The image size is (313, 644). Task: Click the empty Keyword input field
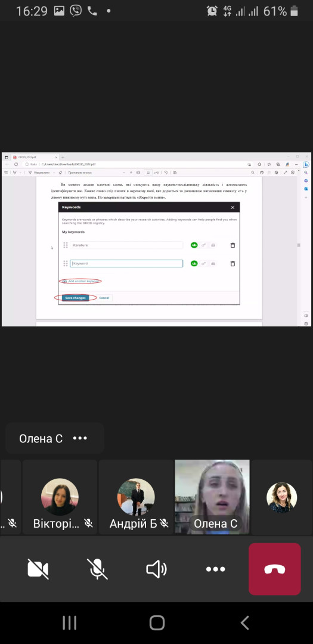coord(126,263)
